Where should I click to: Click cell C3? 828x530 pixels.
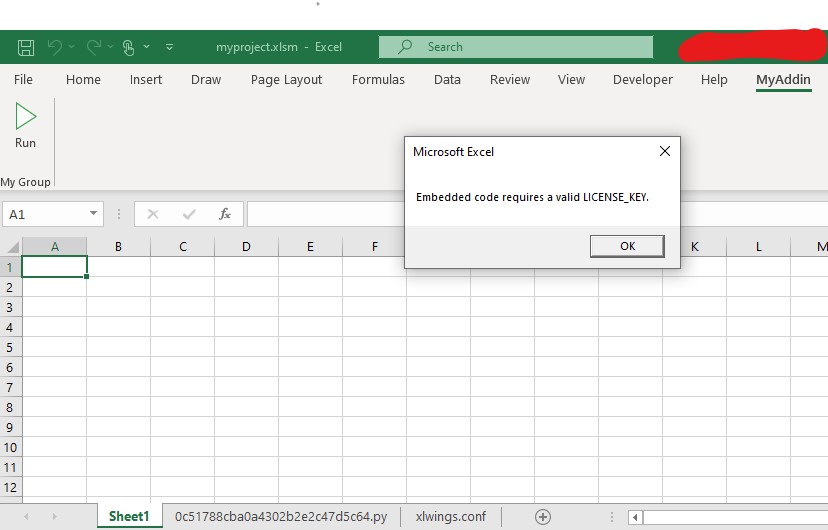pos(183,307)
